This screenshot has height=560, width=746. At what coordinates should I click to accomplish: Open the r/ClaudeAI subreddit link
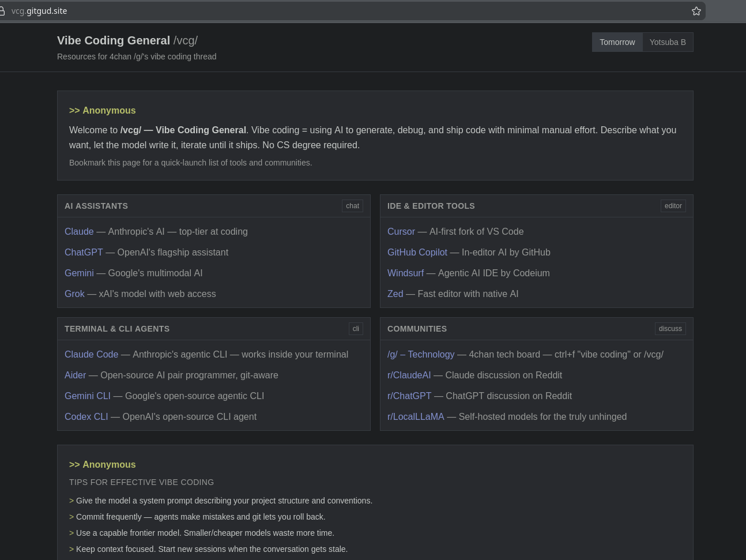point(409,375)
